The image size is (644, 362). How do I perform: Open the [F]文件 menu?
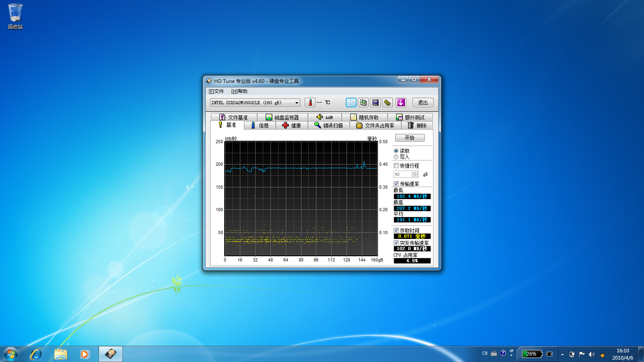click(216, 91)
